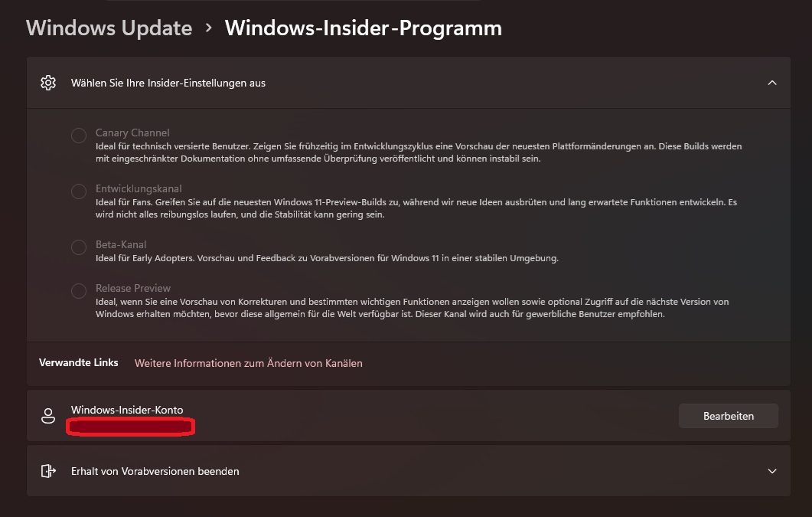Click the gear icon beside Insider-Einstellungen
Screen dimensions: 812x517
(x=48, y=83)
